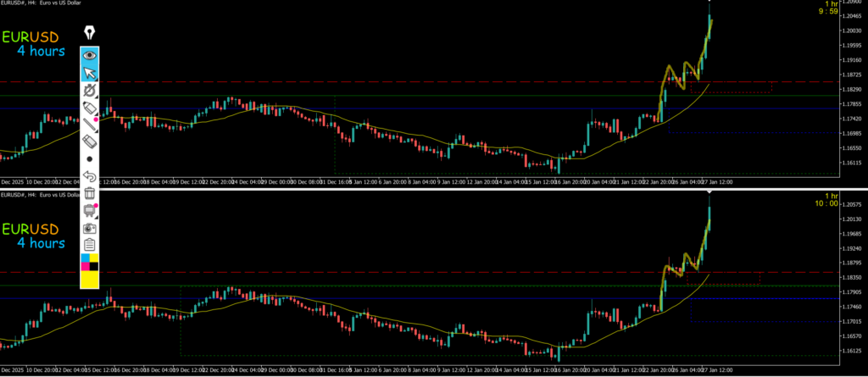Click the fountain pen nib icon above the toolbar
Screen dimensions: 868x377
[x=90, y=33]
